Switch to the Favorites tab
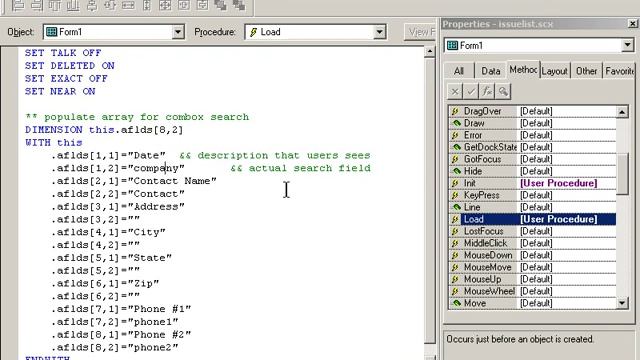The width and height of the screenshot is (640, 360). (x=619, y=71)
